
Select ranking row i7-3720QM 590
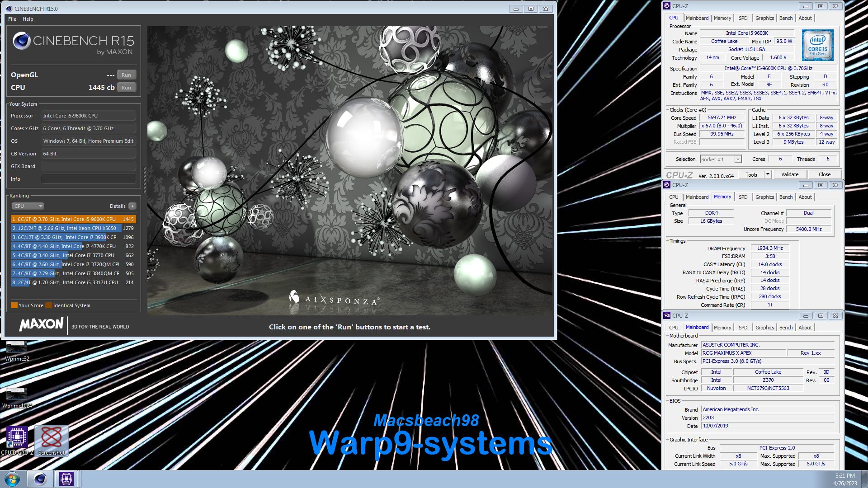point(73,264)
